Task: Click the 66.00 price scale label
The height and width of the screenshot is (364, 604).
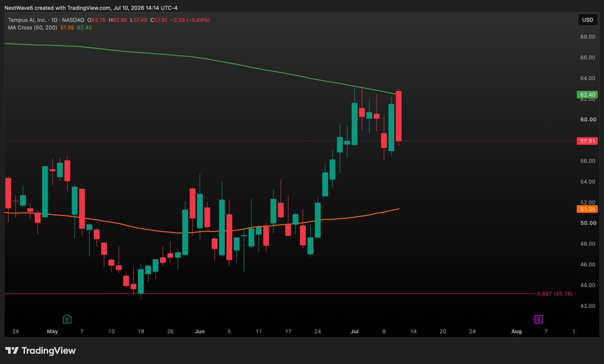Action: coord(588,57)
